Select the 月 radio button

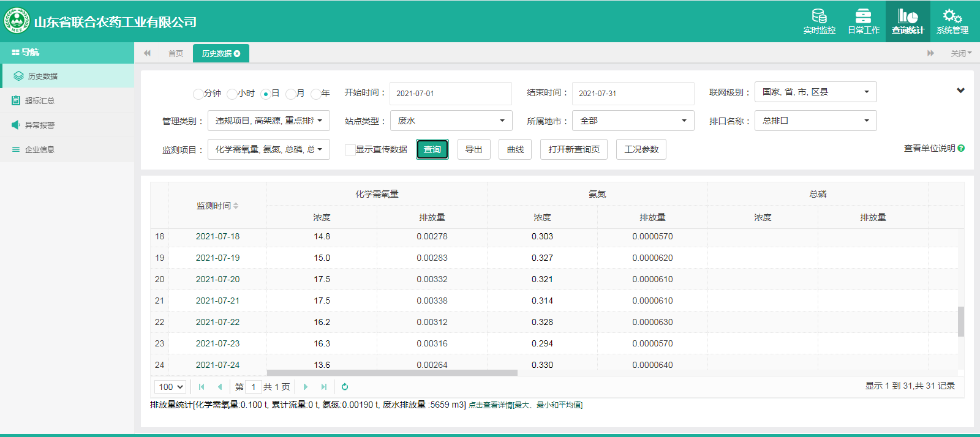click(x=290, y=94)
